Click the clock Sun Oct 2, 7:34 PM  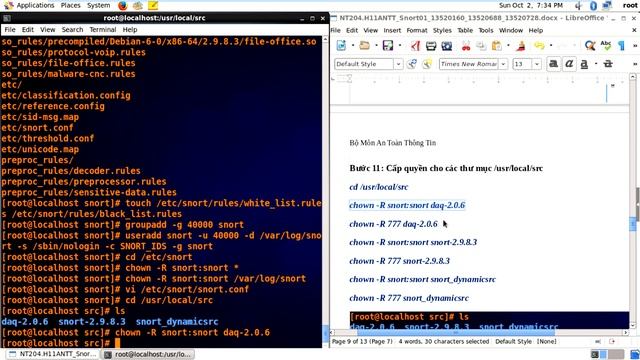(x=531, y=5)
